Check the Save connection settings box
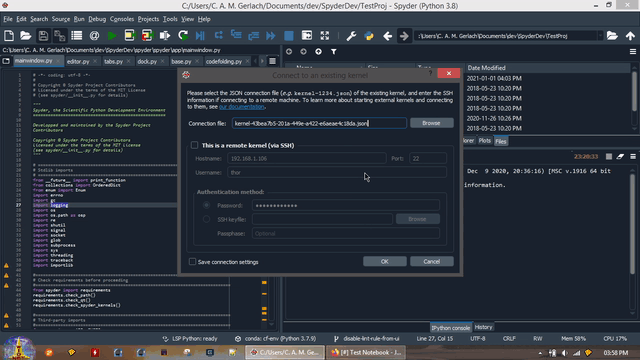Screen dimensions: 640x360 [192, 262]
